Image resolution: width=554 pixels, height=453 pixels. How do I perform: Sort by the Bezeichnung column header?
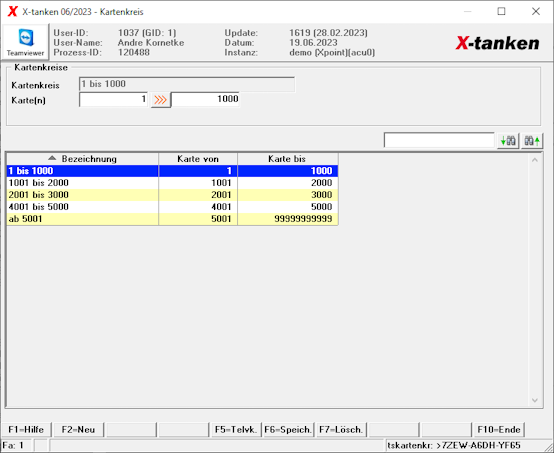coord(82,159)
